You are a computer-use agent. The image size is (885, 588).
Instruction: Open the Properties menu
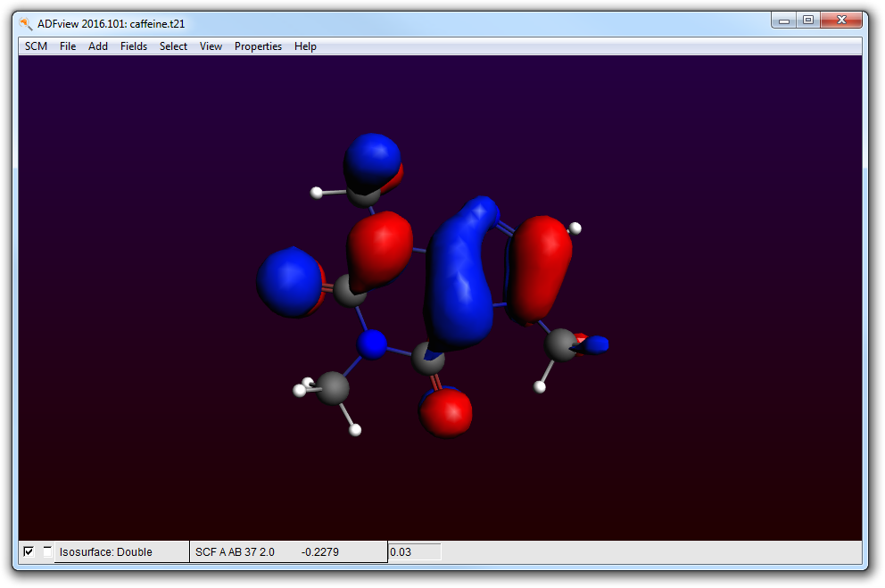coord(258,46)
